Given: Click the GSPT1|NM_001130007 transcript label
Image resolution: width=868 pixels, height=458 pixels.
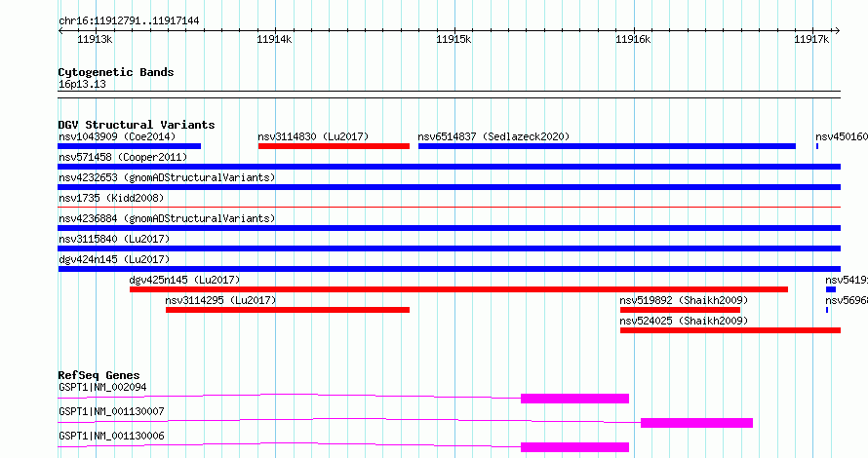Looking at the screenshot, I should (111, 411).
